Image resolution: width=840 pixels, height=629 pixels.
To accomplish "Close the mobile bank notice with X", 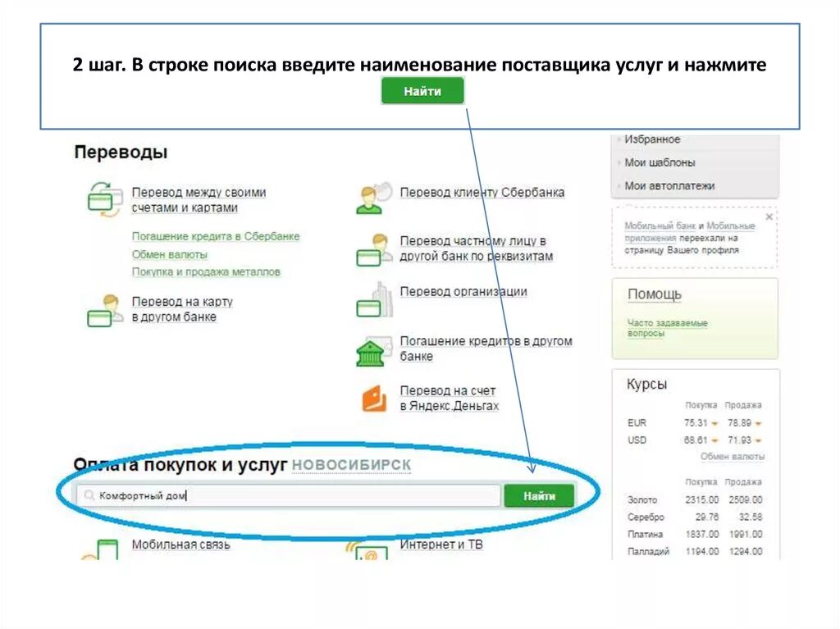I will [x=769, y=217].
